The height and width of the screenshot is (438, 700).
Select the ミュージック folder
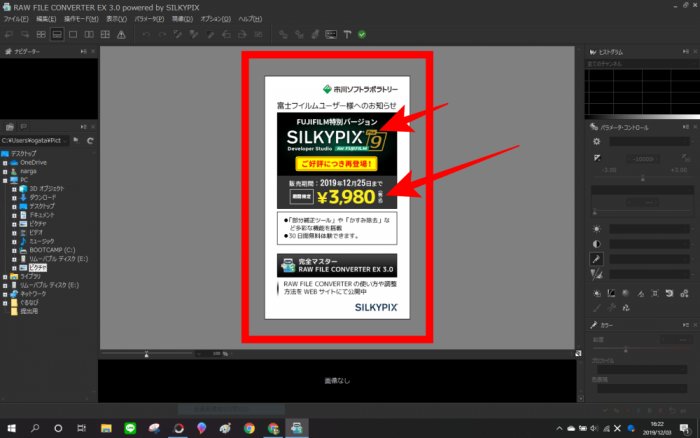tap(42, 242)
